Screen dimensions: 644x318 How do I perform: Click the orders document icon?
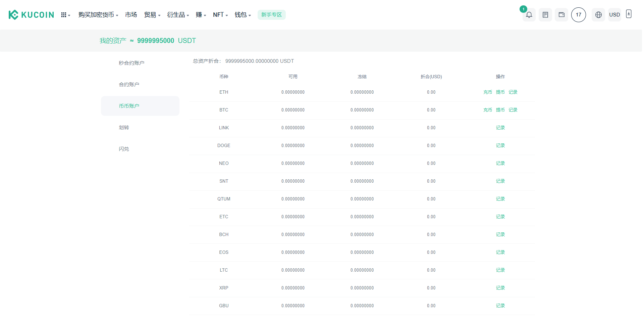coord(545,15)
